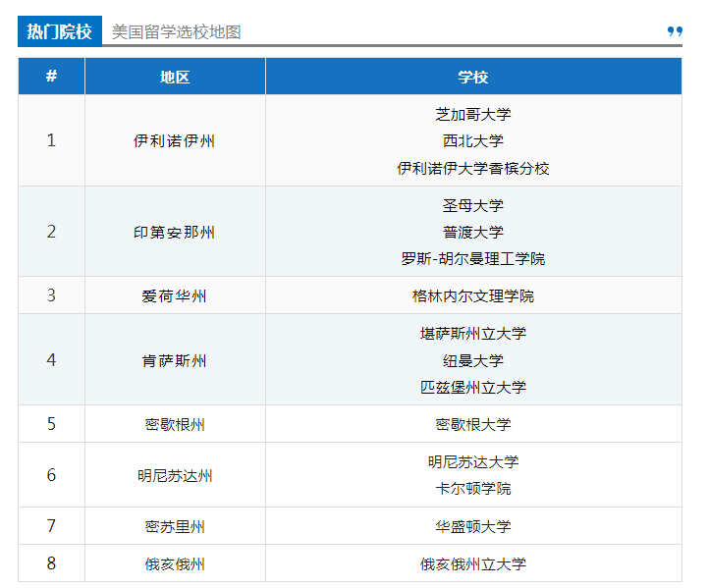Select 密苏里州 region cell
Image resolution: width=708 pixels, height=588 pixels.
pyautogui.click(x=175, y=526)
